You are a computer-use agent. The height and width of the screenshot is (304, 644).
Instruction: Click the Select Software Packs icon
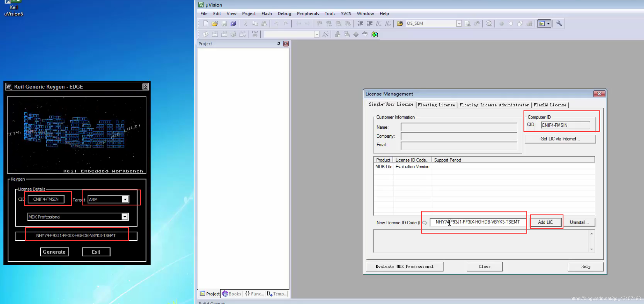coord(365,34)
